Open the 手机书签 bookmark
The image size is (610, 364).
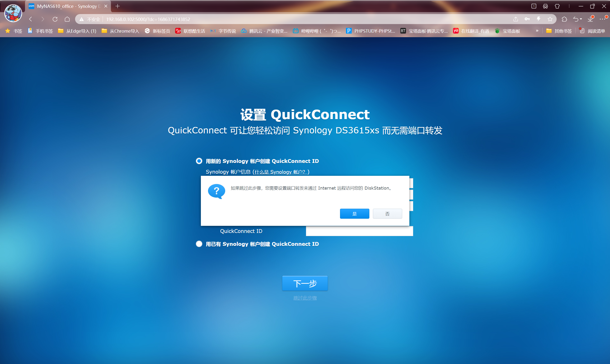point(41,31)
